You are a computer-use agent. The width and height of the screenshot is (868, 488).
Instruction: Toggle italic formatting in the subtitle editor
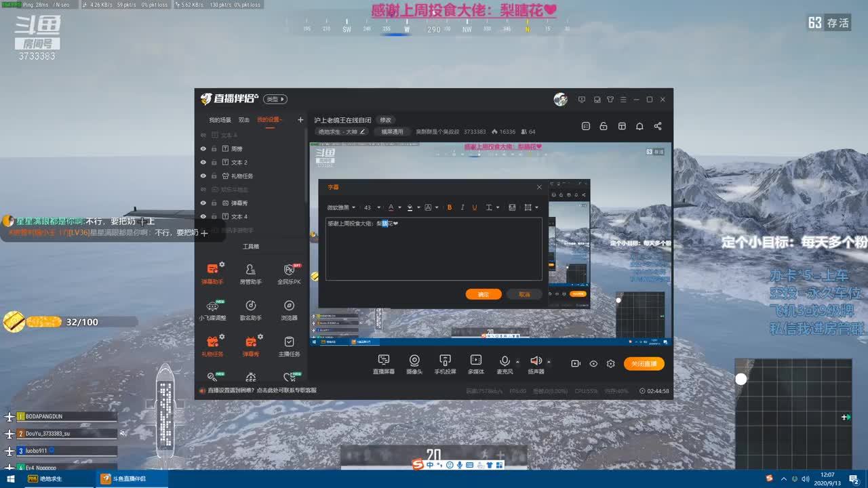click(462, 207)
